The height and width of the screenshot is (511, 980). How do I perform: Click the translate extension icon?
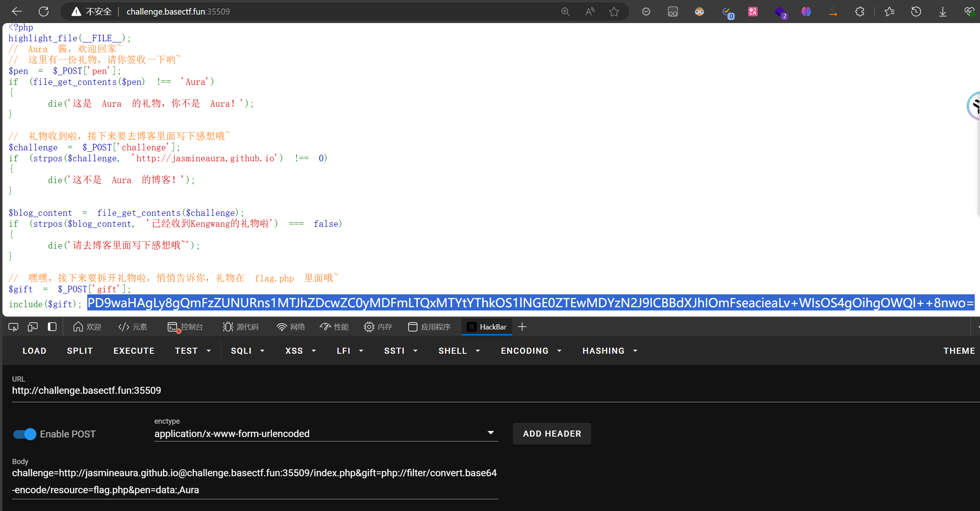(x=753, y=12)
